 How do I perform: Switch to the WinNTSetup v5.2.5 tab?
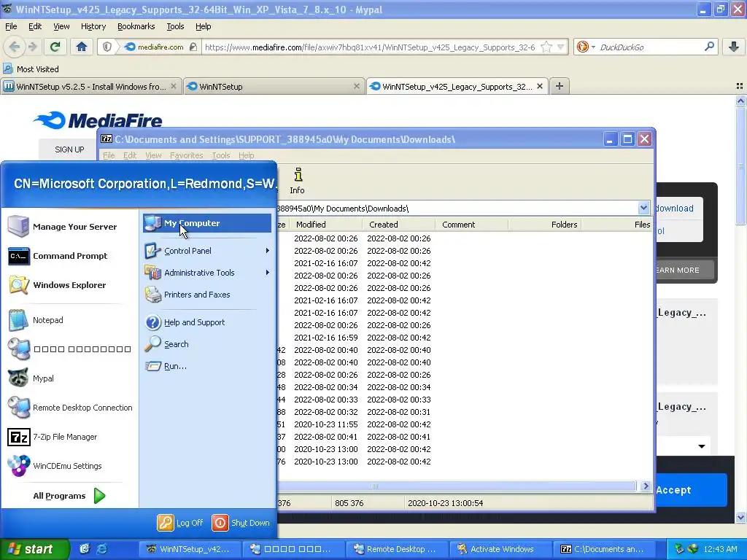(90, 86)
